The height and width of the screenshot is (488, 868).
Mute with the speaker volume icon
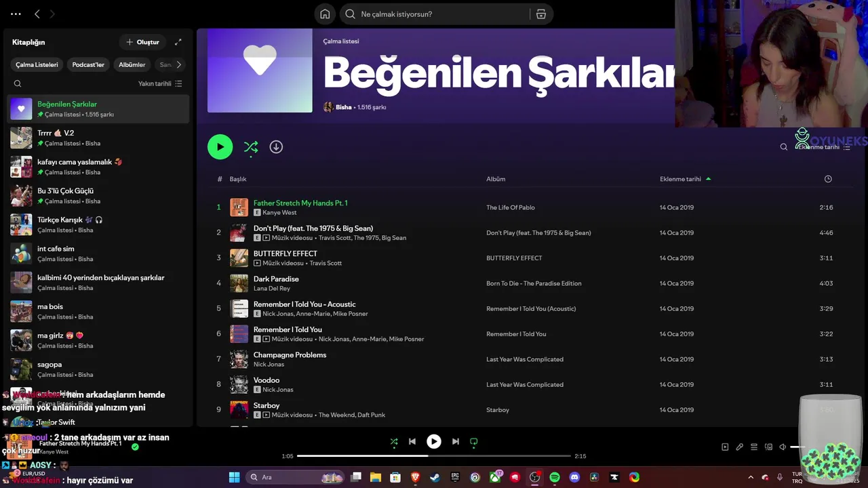click(x=783, y=447)
